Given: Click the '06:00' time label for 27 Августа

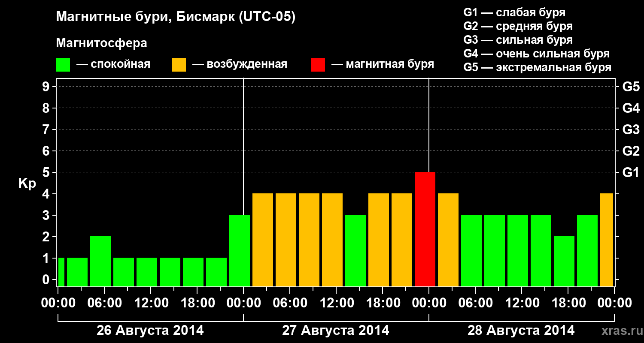Looking at the screenshot, I should click(289, 303).
